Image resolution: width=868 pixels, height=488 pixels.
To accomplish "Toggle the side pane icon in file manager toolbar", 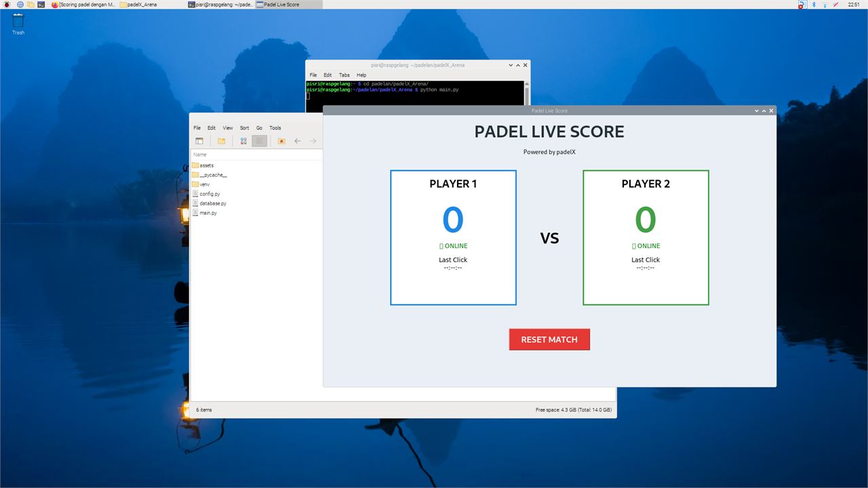I will pos(199,141).
